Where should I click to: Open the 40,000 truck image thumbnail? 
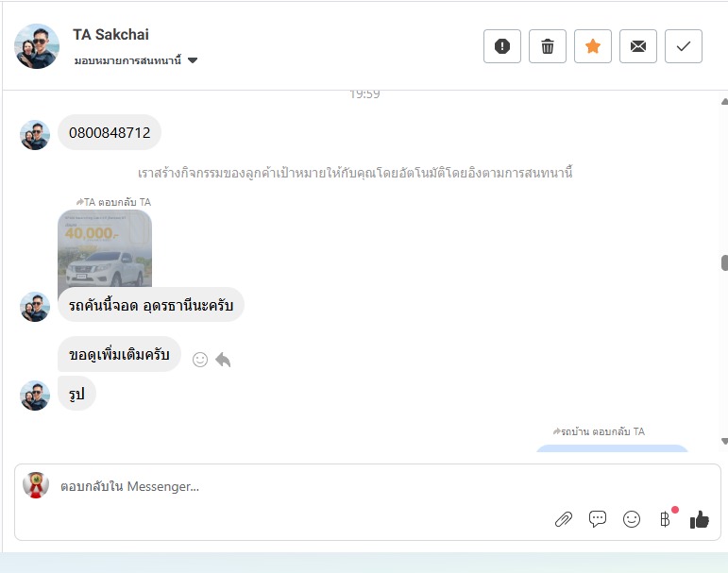(x=105, y=248)
